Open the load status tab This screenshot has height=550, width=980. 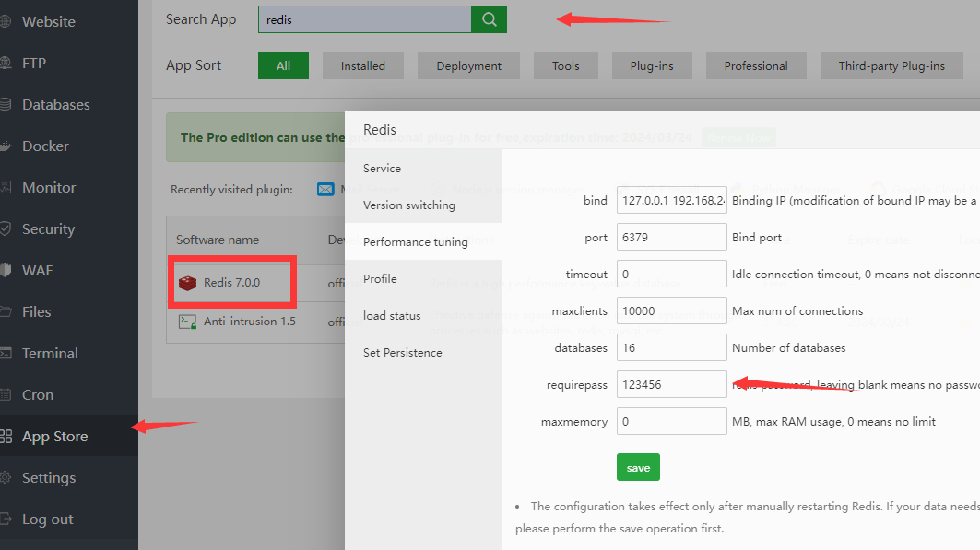[x=392, y=316]
